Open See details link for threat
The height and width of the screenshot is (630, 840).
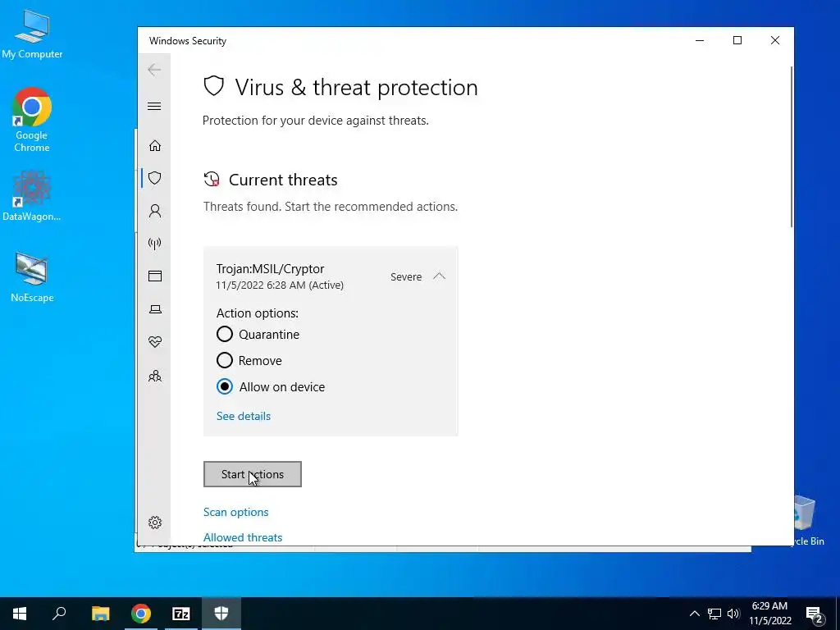(x=243, y=416)
